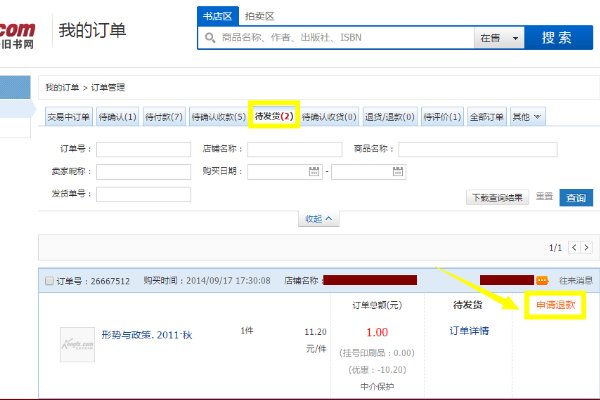This screenshot has width=600, height=400.
Task: Go to previous page arrow
Action: point(574,248)
